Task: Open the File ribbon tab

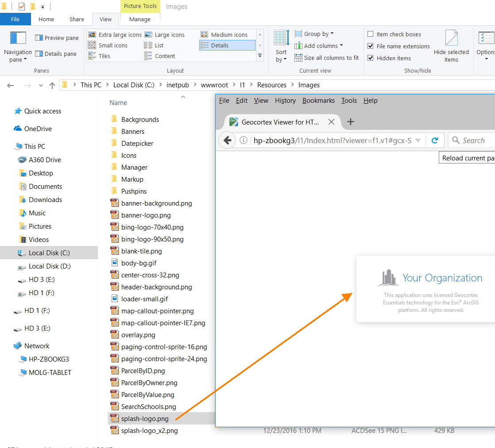Action: (x=15, y=19)
